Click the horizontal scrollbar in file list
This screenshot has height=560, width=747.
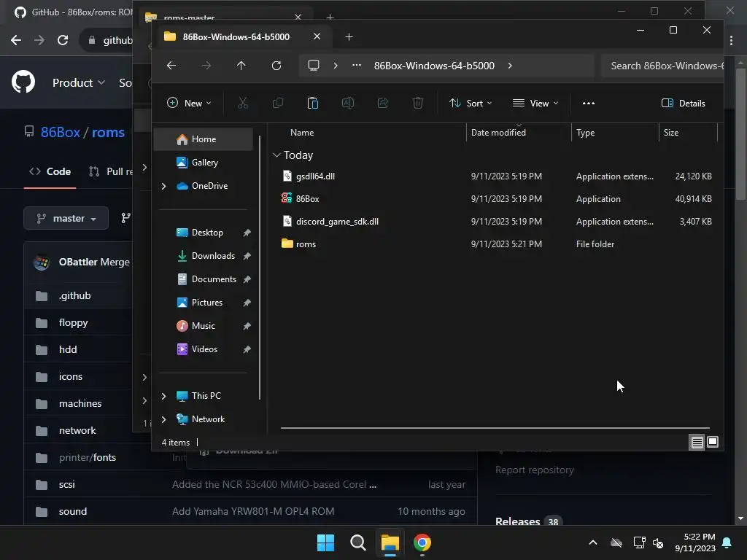495,427
